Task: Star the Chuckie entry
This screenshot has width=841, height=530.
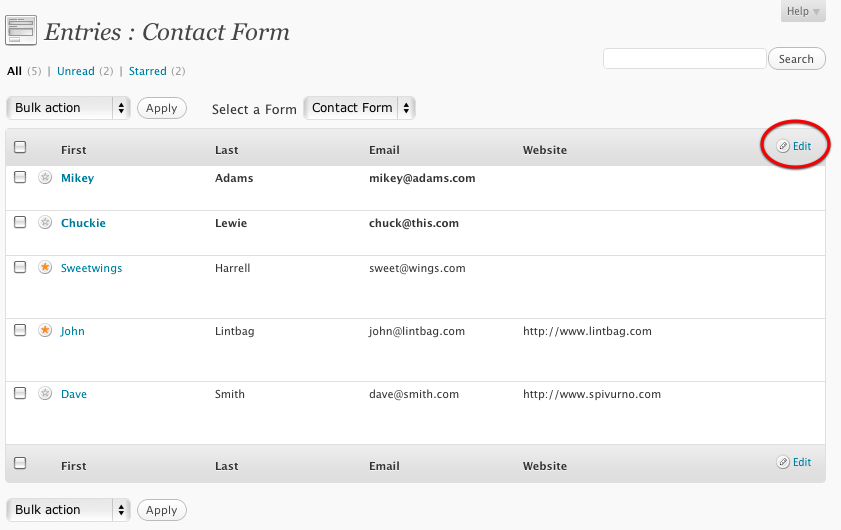Action: pyautogui.click(x=45, y=222)
